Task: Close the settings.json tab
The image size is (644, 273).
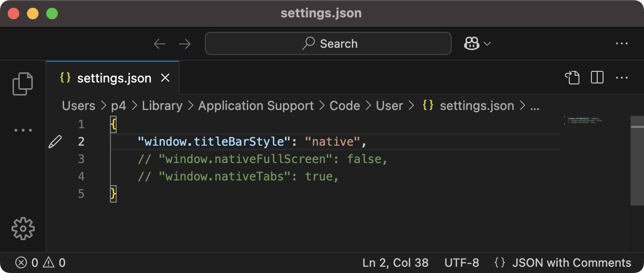Action: (165, 78)
